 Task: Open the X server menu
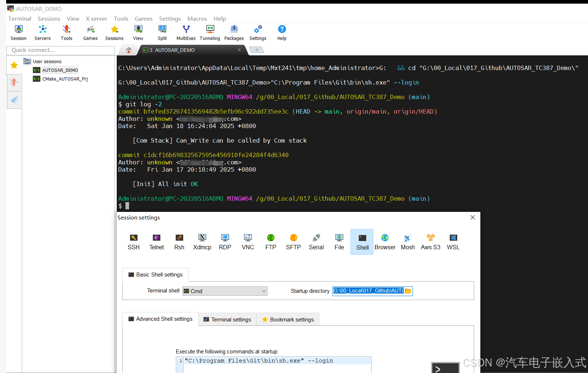pos(96,19)
